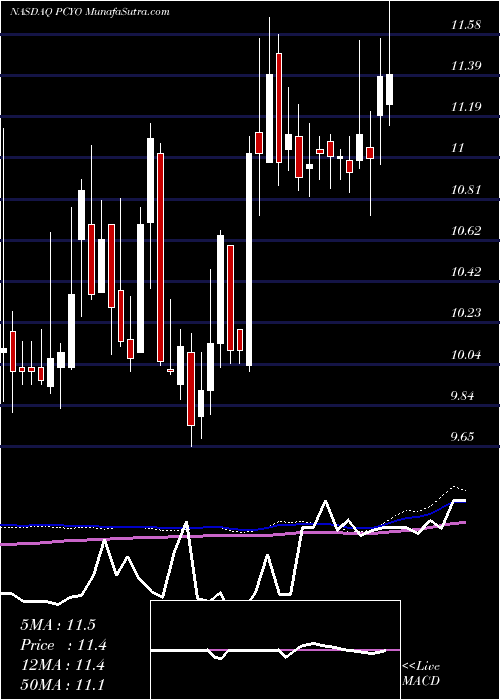
Task: Click the 5MA : 11.5 readout
Action: tap(58, 625)
